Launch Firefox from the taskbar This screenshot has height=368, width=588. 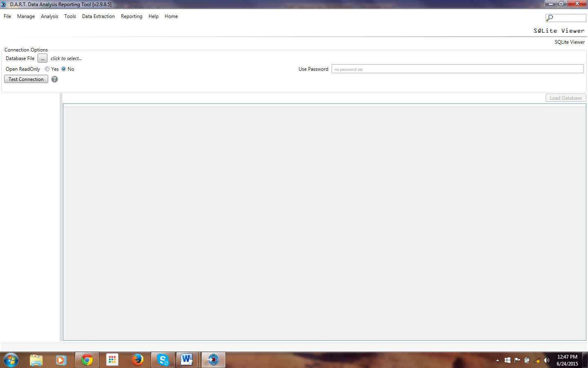[138, 360]
